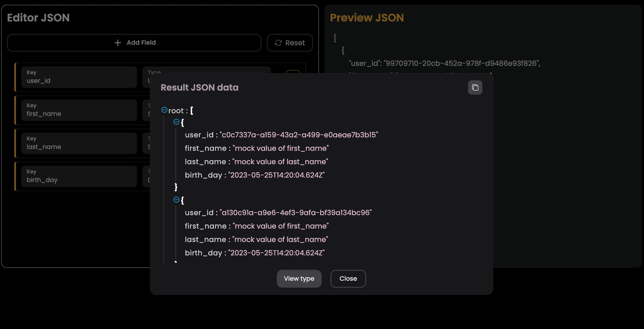
Task: Click the View type button
Action: pos(299,279)
